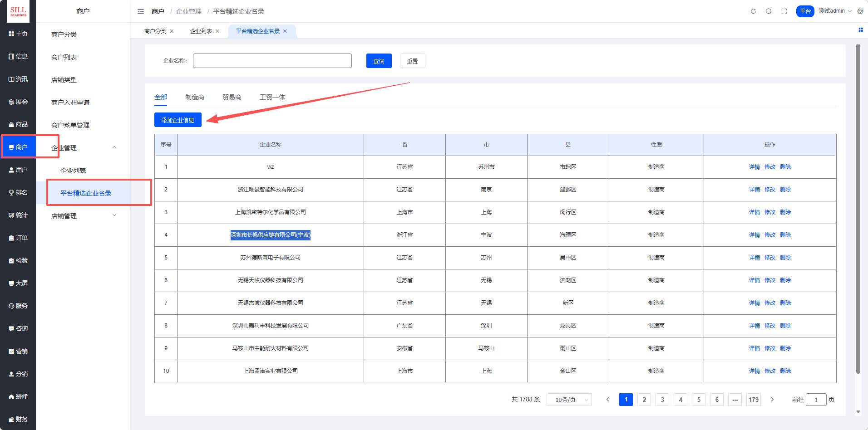Collapse the 企业管理 submenu
This screenshot has height=430, width=868.
pos(114,147)
